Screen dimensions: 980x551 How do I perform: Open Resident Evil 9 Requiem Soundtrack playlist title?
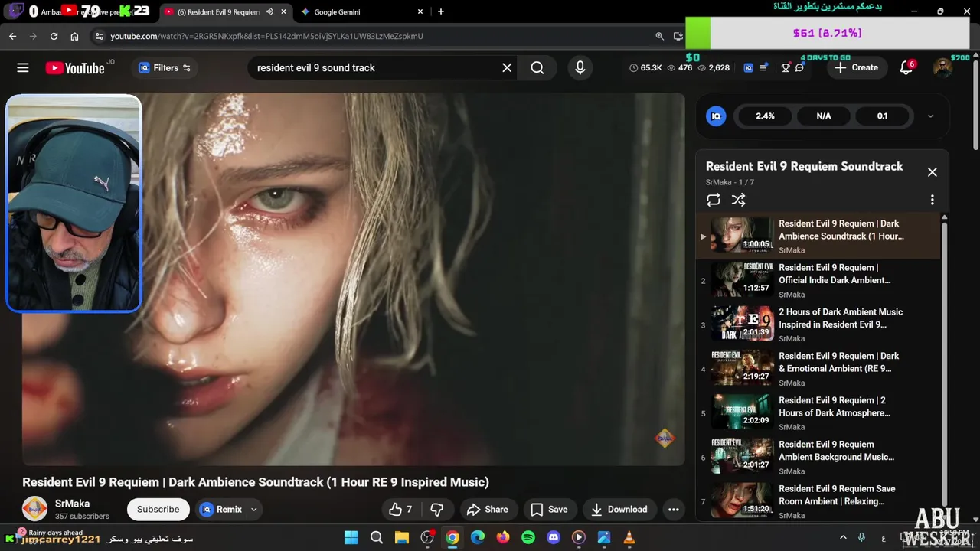click(805, 166)
